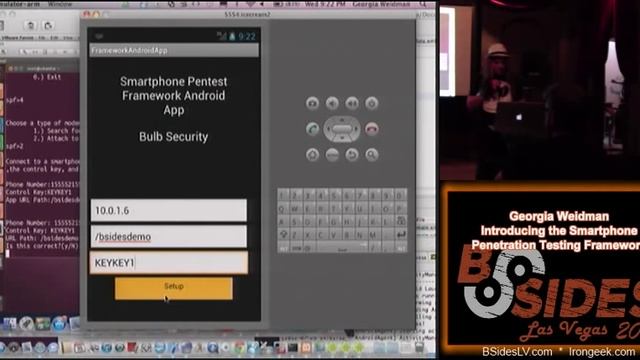Click the D-pad down arrow
The image size is (640, 360).
coord(342,139)
